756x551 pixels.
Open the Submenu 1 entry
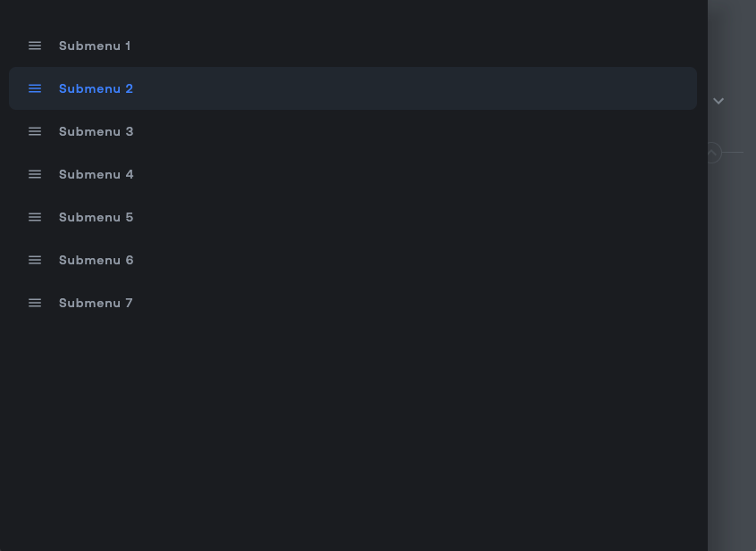pos(95,46)
